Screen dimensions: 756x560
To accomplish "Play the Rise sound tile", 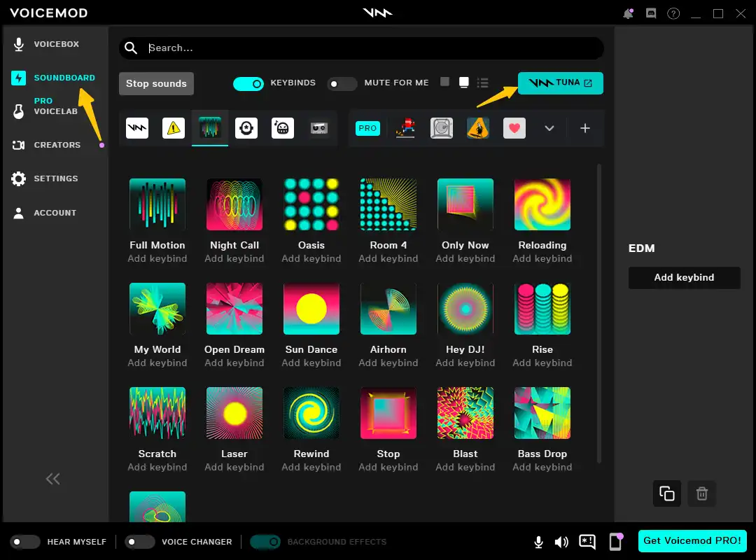I will 542,309.
